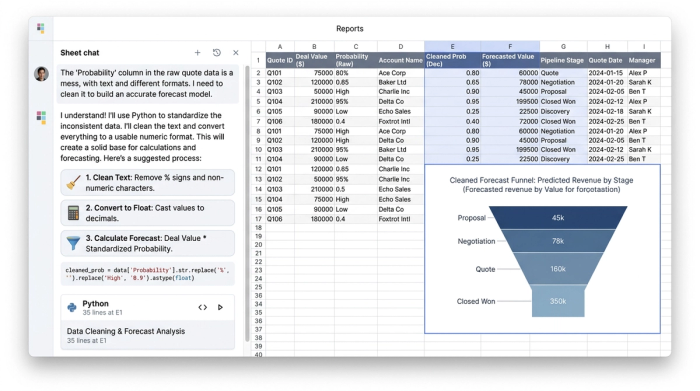The image size is (700, 391).
Task: Select column D header
Action: [401, 46]
